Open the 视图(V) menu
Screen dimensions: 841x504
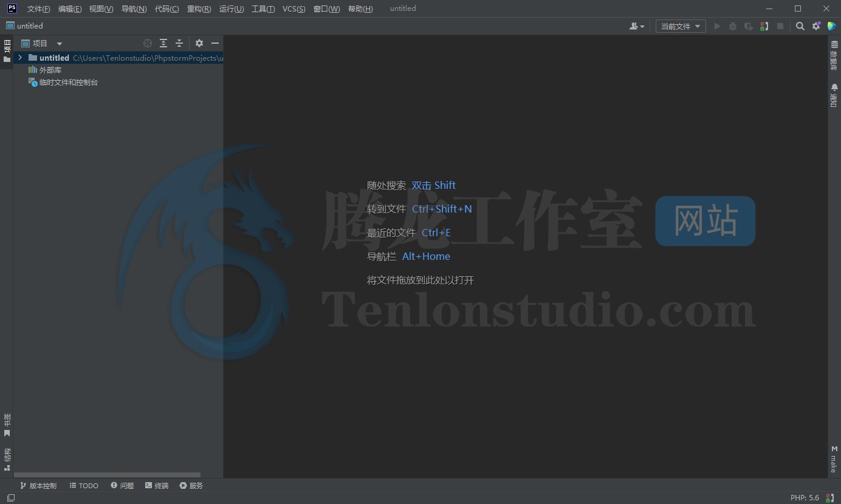point(101,9)
